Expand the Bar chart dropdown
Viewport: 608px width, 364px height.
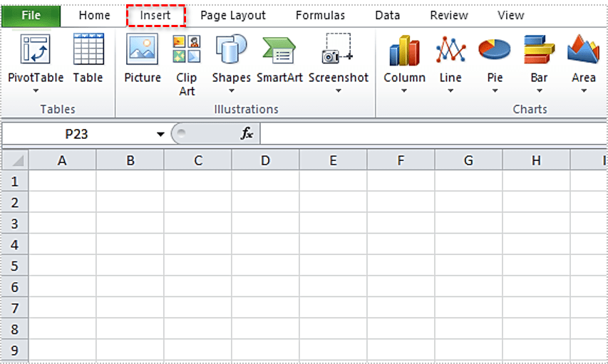(539, 91)
